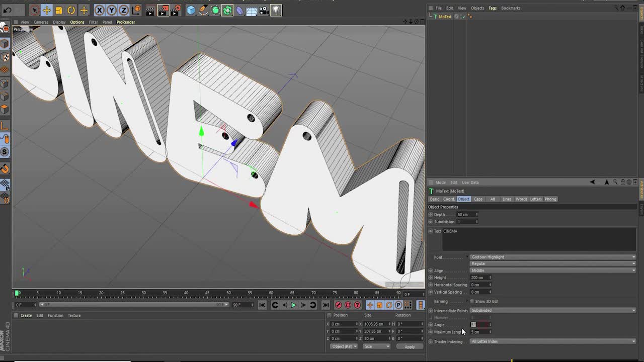This screenshot has width=644, height=362.
Task: Click the Apply coordinates button
Action: click(x=410, y=346)
